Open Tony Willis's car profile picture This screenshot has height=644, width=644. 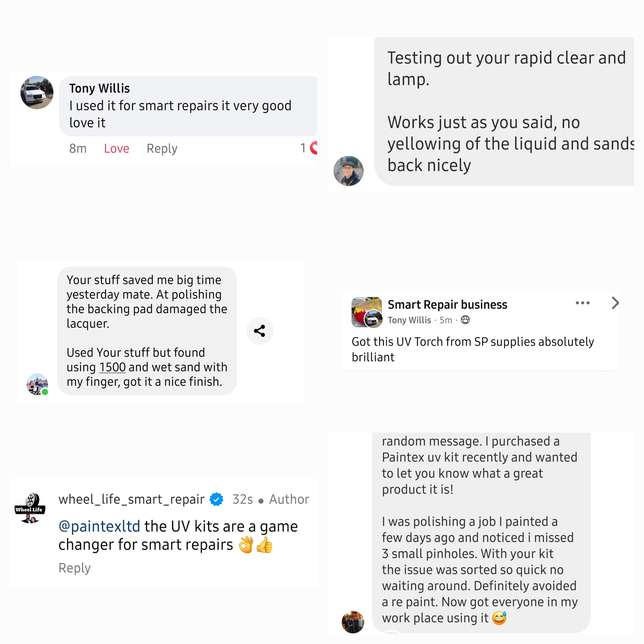tap(37, 93)
